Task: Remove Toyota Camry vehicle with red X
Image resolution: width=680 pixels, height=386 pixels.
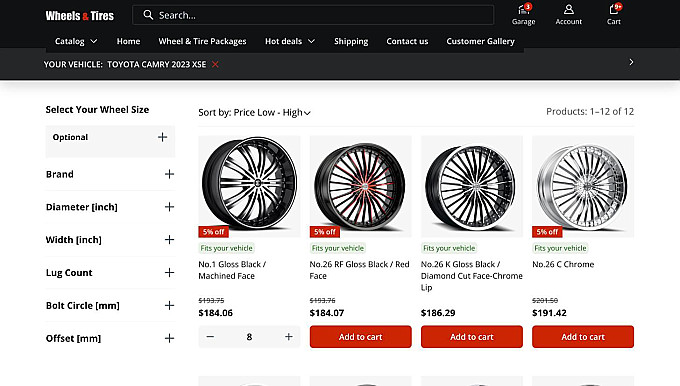Action: coord(215,64)
